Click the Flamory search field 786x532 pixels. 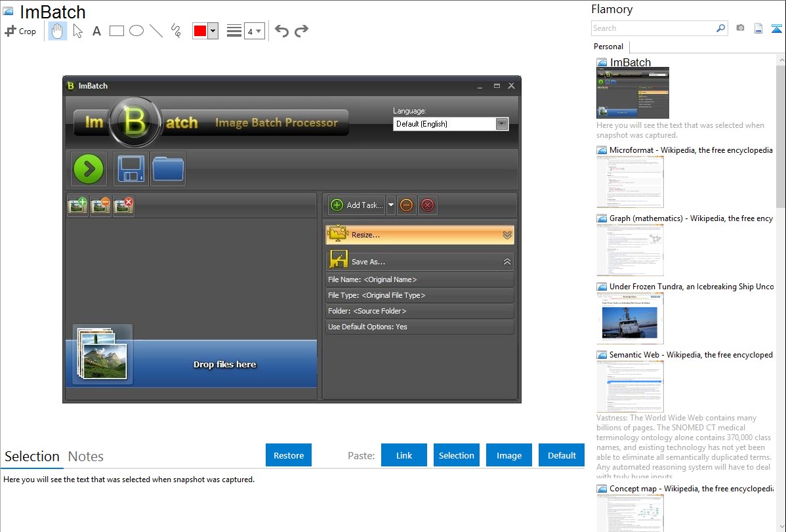coord(653,28)
